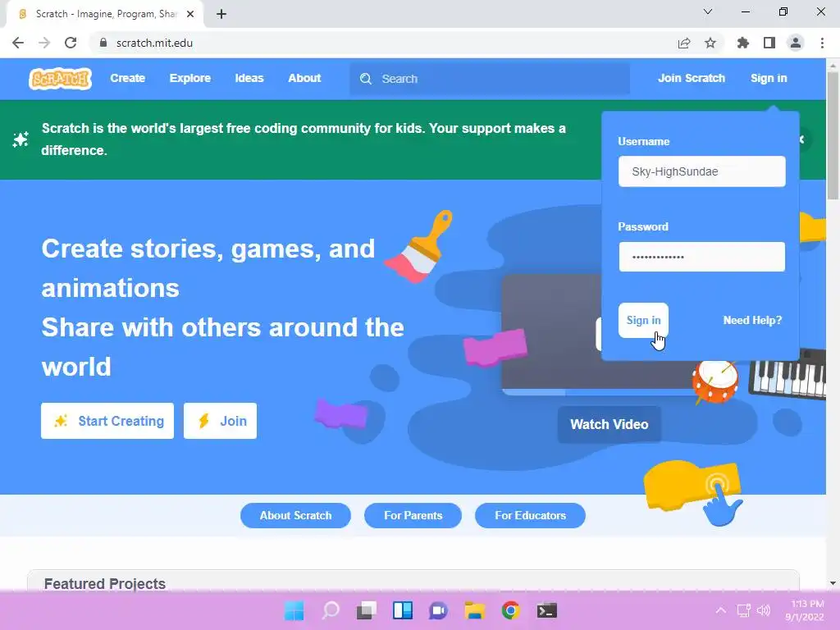Click the Username field
The width and height of the screenshot is (840, 630).
pyautogui.click(x=702, y=171)
